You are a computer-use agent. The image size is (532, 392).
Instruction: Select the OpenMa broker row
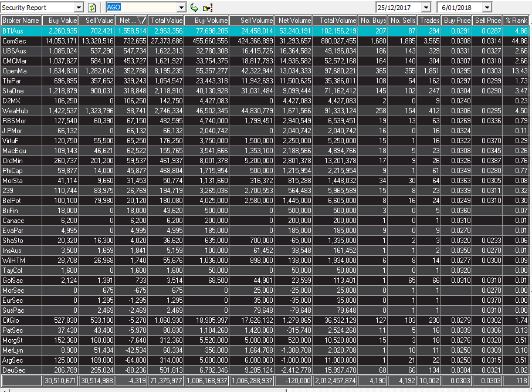pyautogui.click(x=265, y=71)
